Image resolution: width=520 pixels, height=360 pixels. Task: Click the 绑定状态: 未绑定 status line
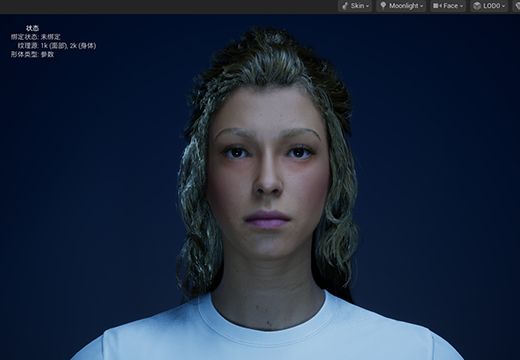point(36,37)
